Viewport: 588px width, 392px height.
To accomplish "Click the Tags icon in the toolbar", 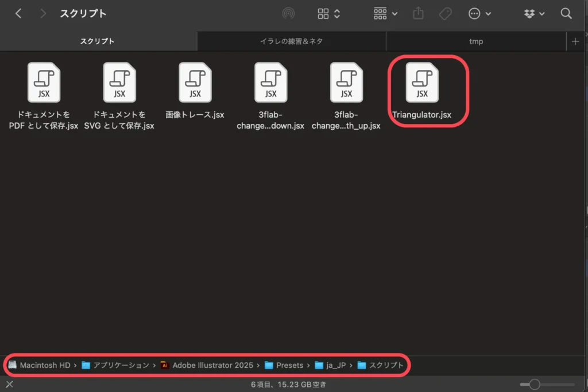I will (x=445, y=13).
